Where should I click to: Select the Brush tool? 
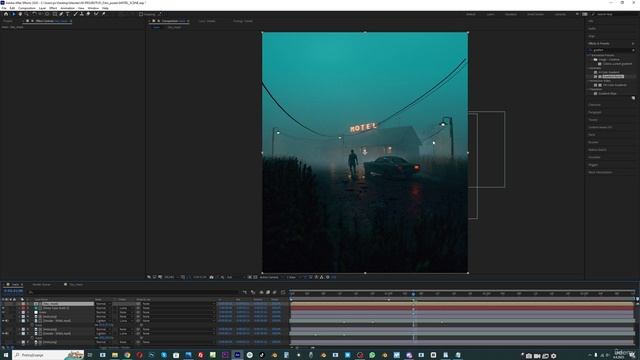point(76,14)
